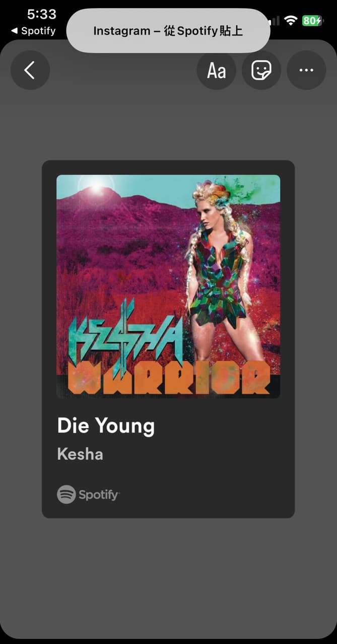Tap the gray story canvas above the card
337x644 pixels.
(168, 126)
